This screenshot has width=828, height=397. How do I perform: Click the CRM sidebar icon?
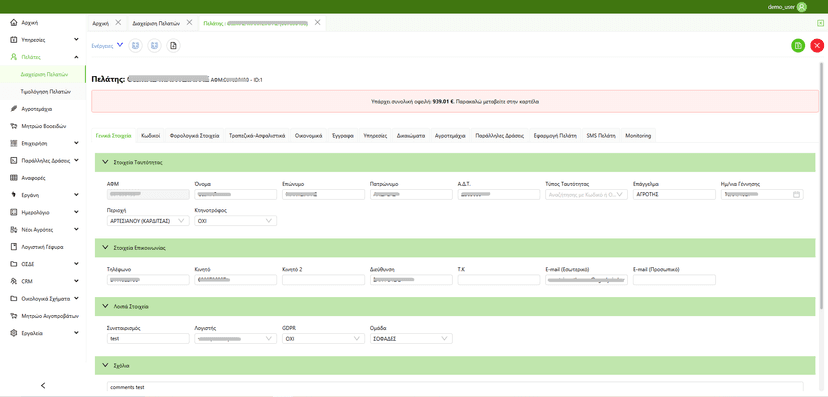click(x=14, y=281)
